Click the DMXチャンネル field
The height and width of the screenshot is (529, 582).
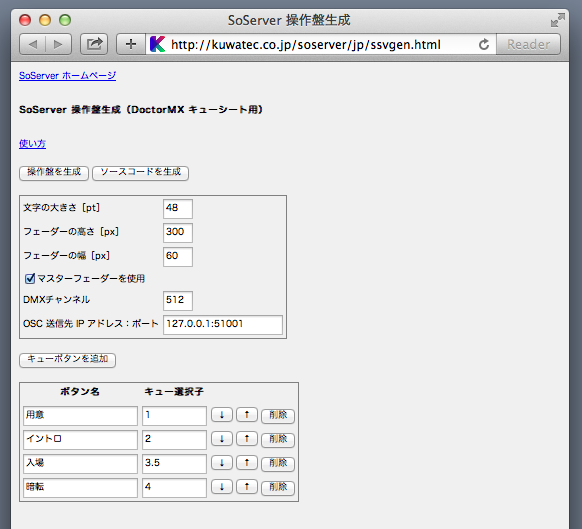178,300
